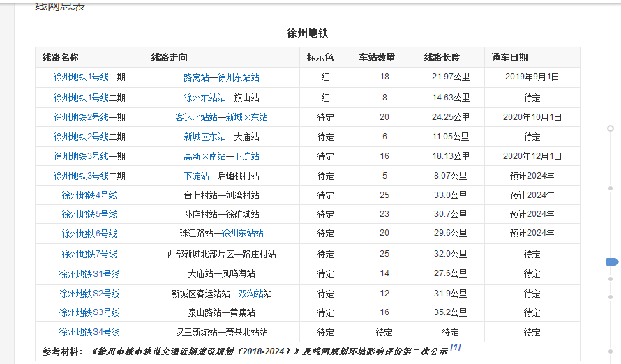Click 新城区东站 link in the 2号线二期 row
Image resolution: width=621 pixels, height=364 pixels.
point(204,137)
